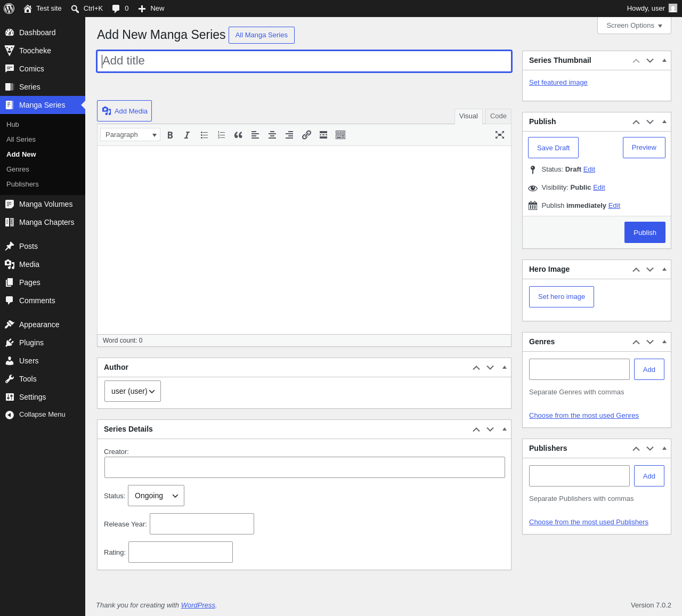Open the Author select dropdown

(x=133, y=391)
